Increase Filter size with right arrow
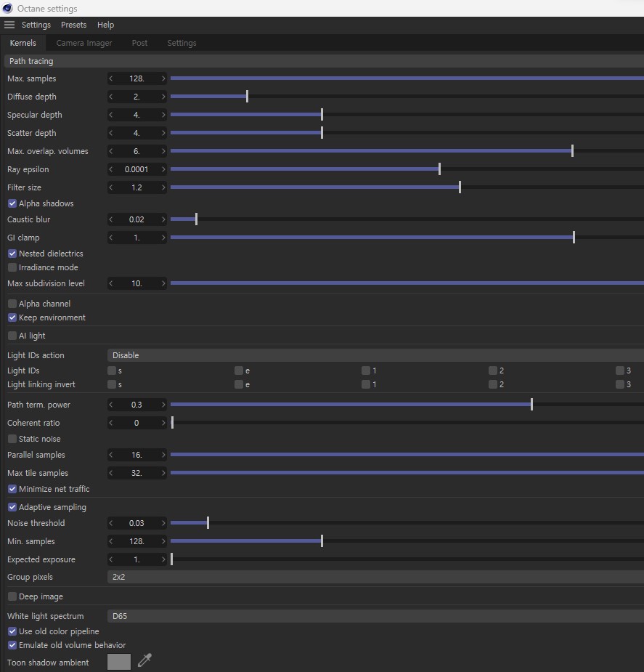The image size is (644, 672). (x=163, y=187)
